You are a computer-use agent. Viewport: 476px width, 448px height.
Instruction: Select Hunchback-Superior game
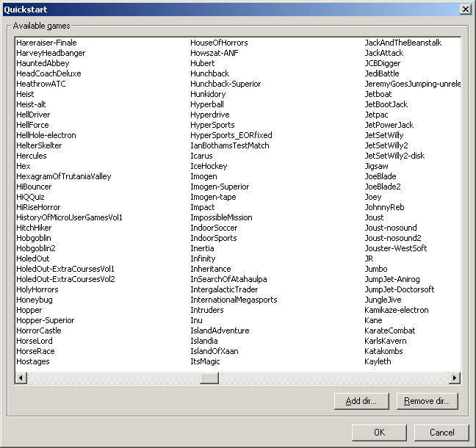226,84
